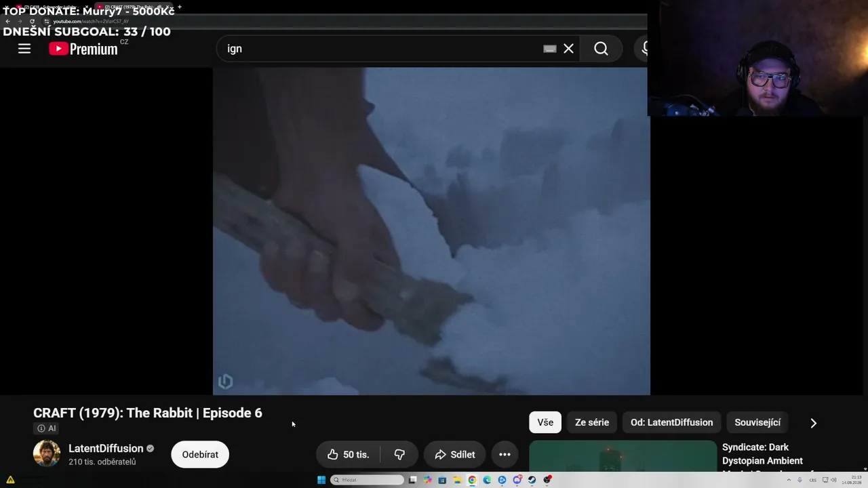
Task: Show hidden system tray icons chevron
Action: pyautogui.click(x=789, y=480)
